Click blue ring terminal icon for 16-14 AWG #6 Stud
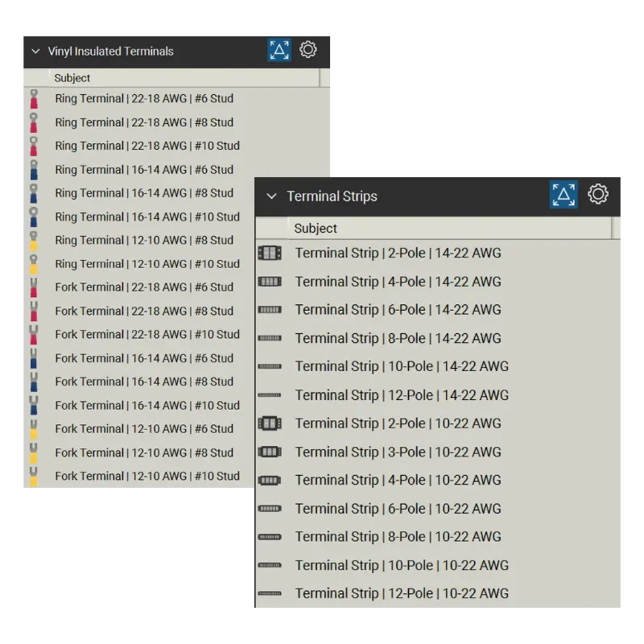Viewport: 644px width, 644px height. coord(34,170)
